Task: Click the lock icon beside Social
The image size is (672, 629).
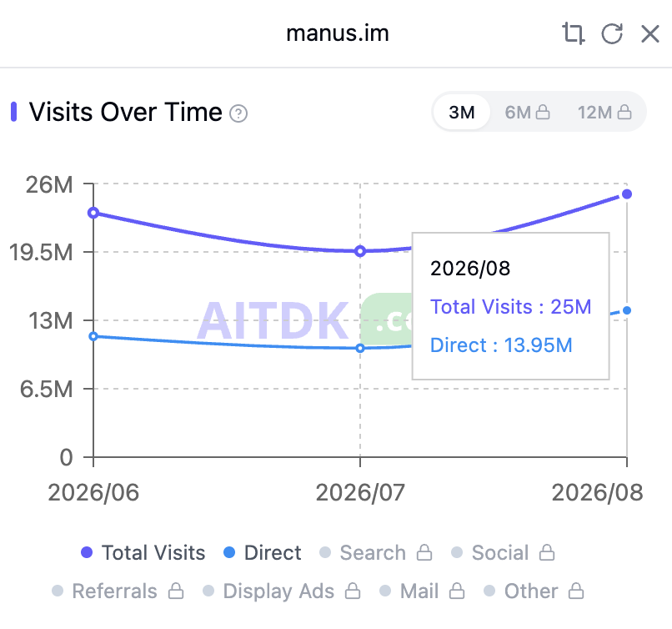Action: 547,553
